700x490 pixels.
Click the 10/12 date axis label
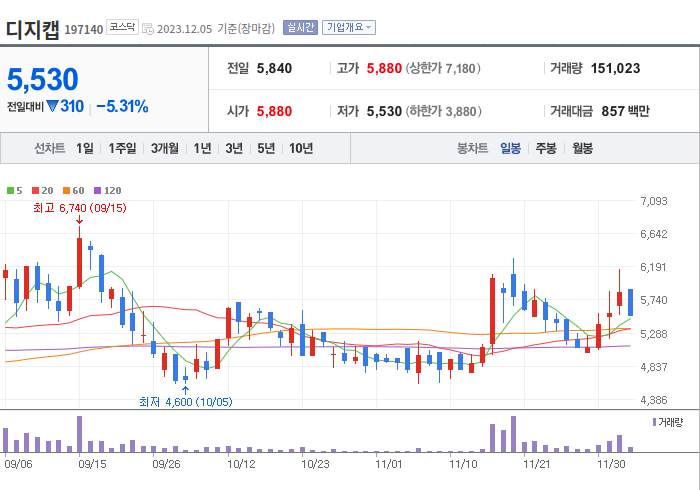241,464
